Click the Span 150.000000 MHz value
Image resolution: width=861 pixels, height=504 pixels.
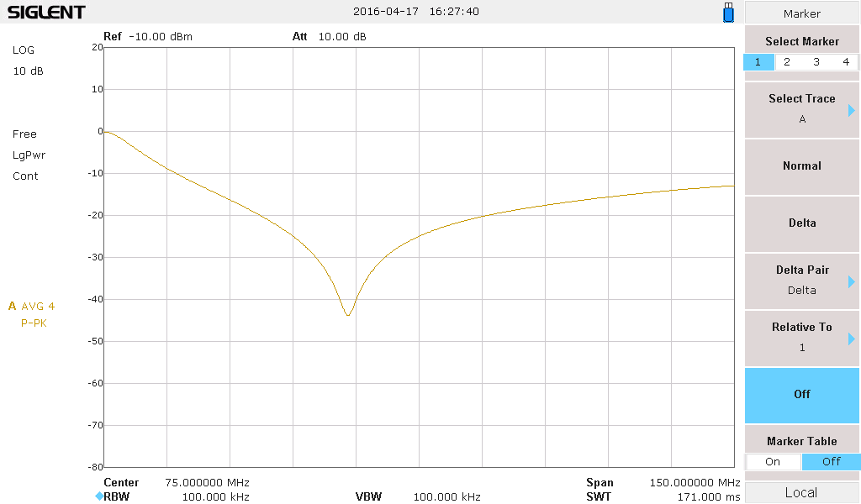695,483
